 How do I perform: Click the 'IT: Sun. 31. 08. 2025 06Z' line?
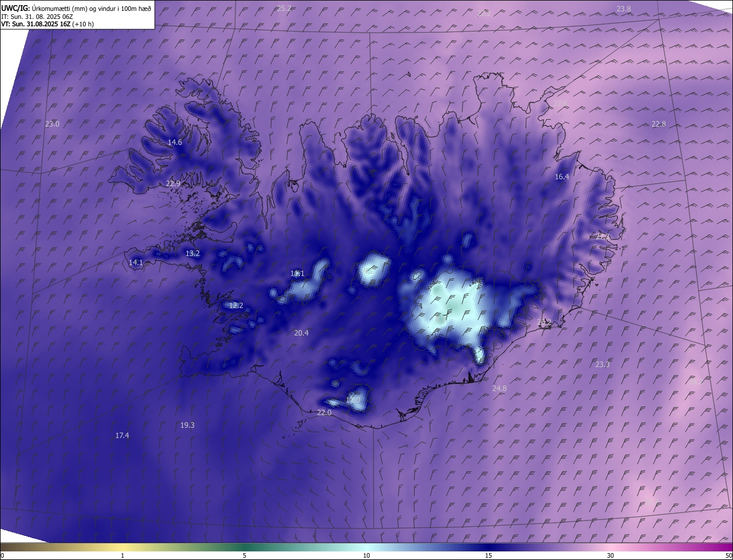[x=37, y=17]
